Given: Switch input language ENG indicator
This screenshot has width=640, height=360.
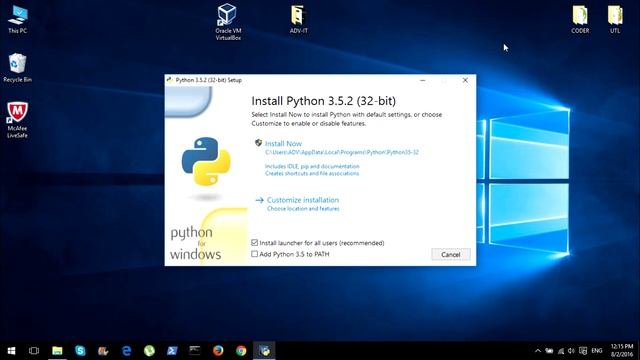Looking at the screenshot, I should click(x=597, y=351).
